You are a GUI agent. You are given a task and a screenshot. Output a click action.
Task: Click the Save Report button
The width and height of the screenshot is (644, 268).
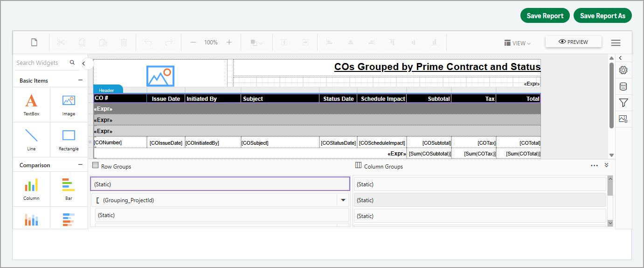pyautogui.click(x=545, y=15)
